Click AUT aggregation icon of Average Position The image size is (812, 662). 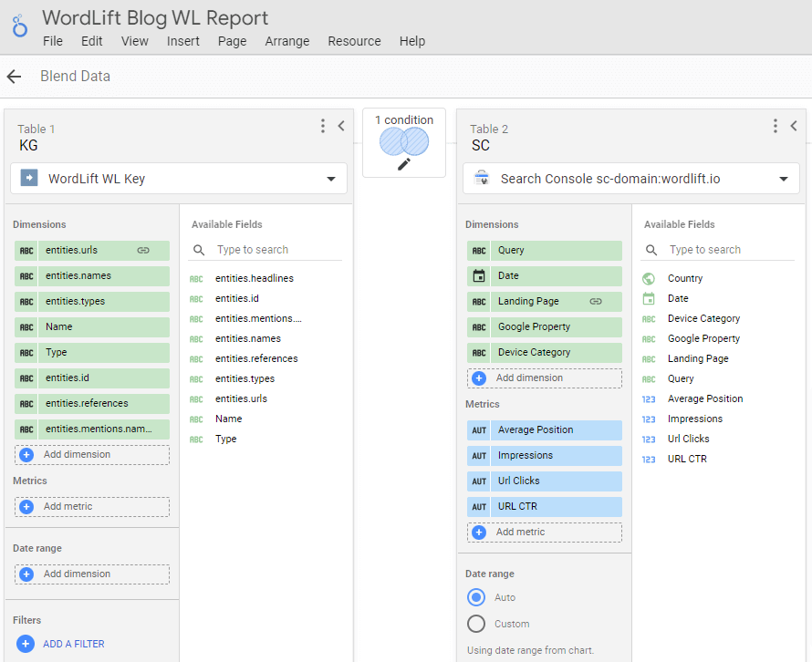(x=479, y=430)
